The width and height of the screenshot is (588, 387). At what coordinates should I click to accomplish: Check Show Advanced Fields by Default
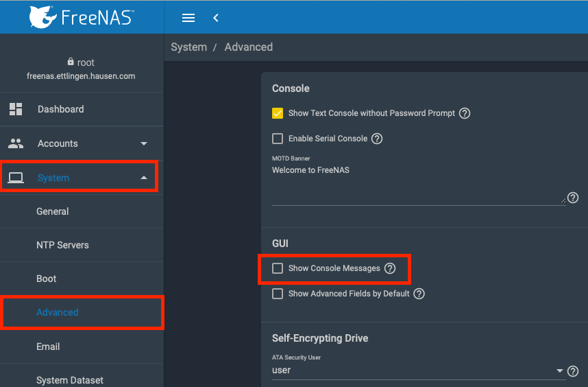[x=278, y=294]
